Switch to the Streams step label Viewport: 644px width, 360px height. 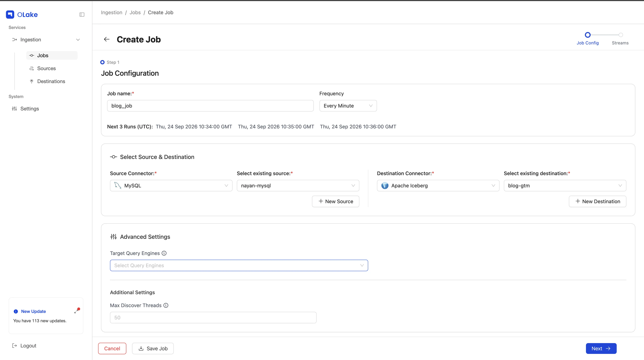coord(620,43)
